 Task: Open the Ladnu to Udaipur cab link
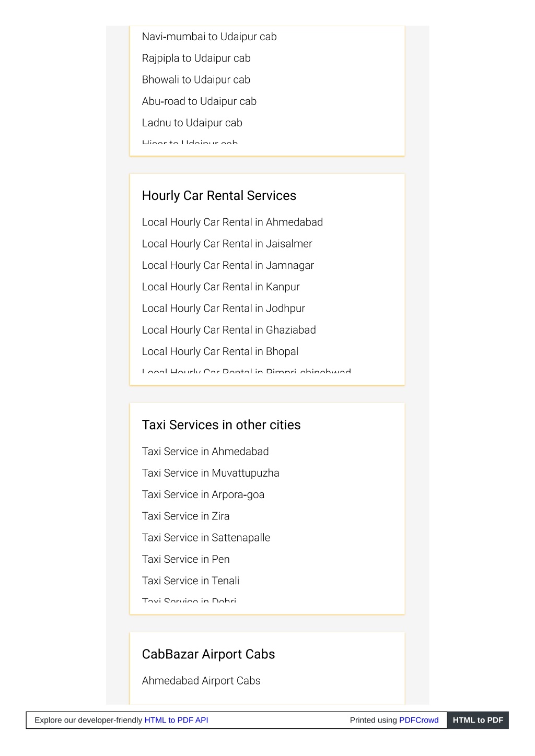tap(192, 123)
